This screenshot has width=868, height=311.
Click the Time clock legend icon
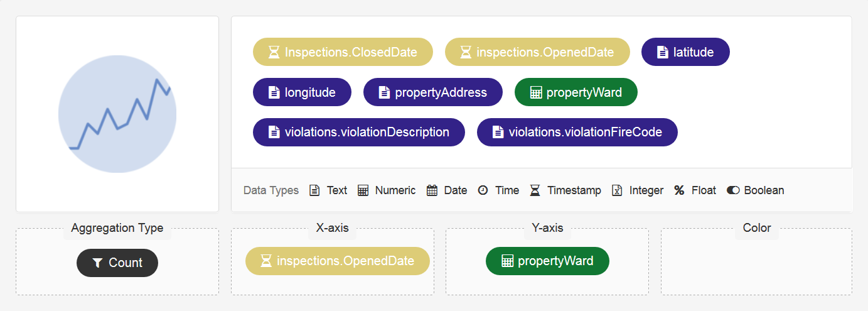click(x=483, y=190)
